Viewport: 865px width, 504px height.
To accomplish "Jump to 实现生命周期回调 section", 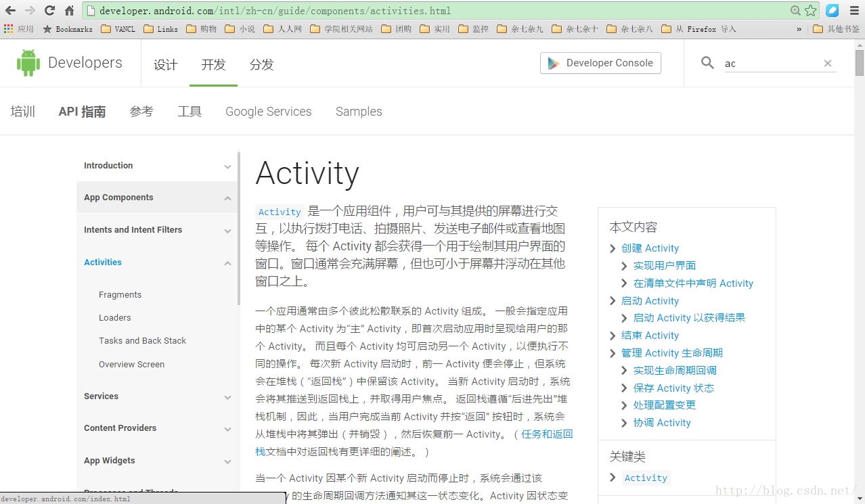I will [675, 371].
